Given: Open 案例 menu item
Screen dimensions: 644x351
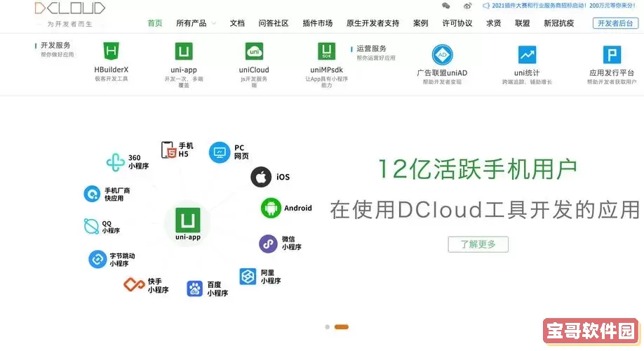Looking at the screenshot, I should (421, 23).
